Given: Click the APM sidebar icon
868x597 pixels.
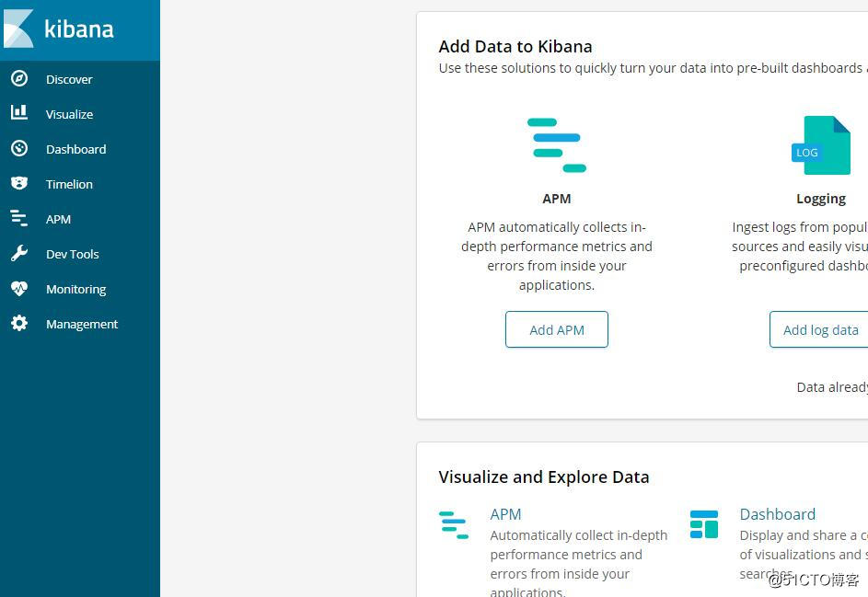Looking at the screenshot, I should pos(19,218).
